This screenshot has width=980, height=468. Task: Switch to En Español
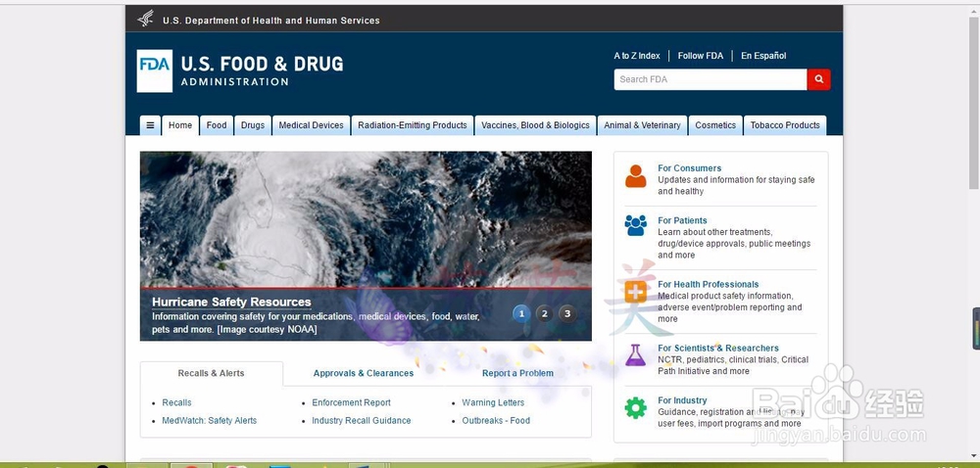tap(763, 56)
